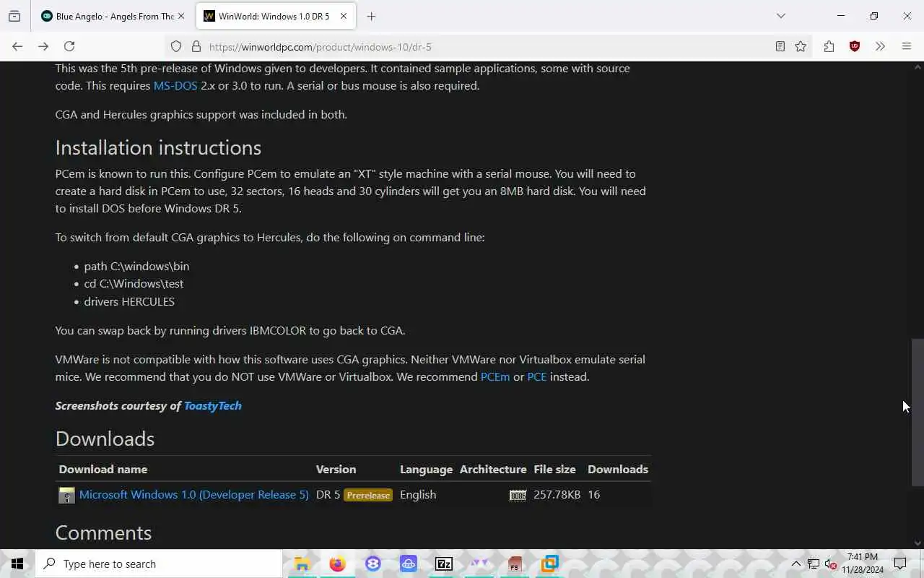The height and width of the screenshot is (578, 924).
Task: Reload the current page
Action: pyautogui.click(x=69, y=46)
